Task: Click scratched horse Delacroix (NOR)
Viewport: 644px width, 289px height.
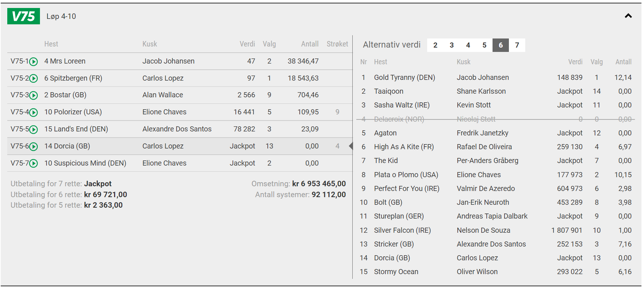Action: [x=399, y=119]
